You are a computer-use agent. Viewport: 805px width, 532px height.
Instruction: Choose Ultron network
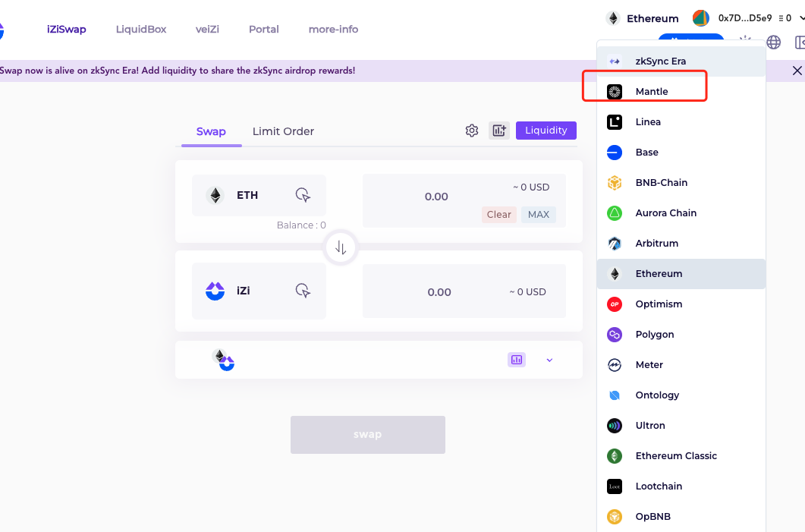pos(681,425)
